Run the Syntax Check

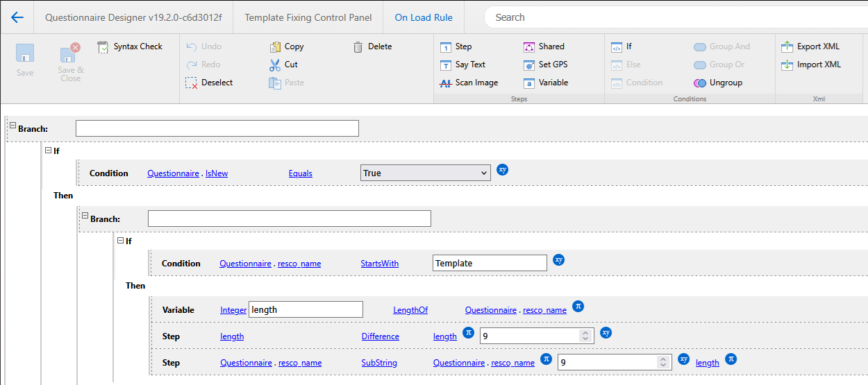pos(130,46)
